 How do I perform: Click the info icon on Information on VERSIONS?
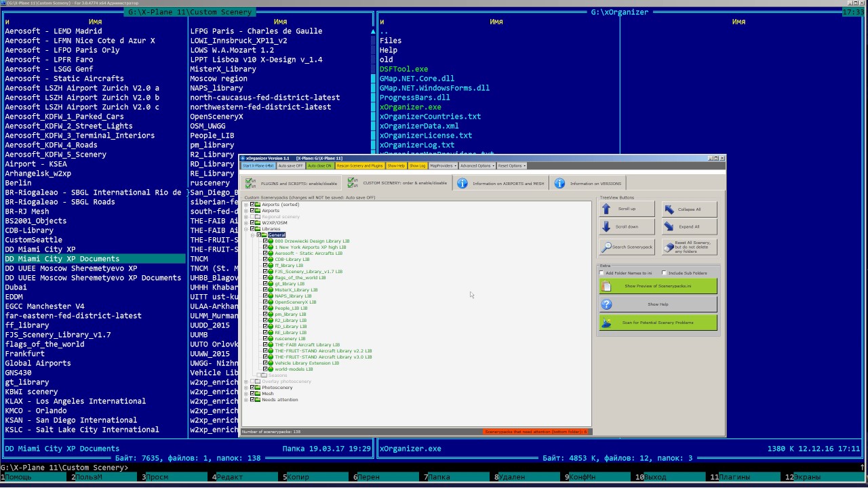point(559,183)
